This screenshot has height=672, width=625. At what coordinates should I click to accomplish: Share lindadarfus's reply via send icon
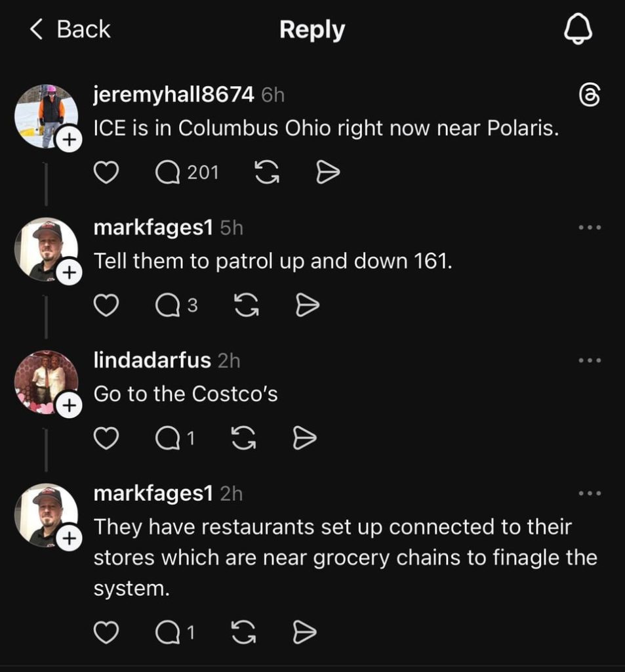[304, 438]
